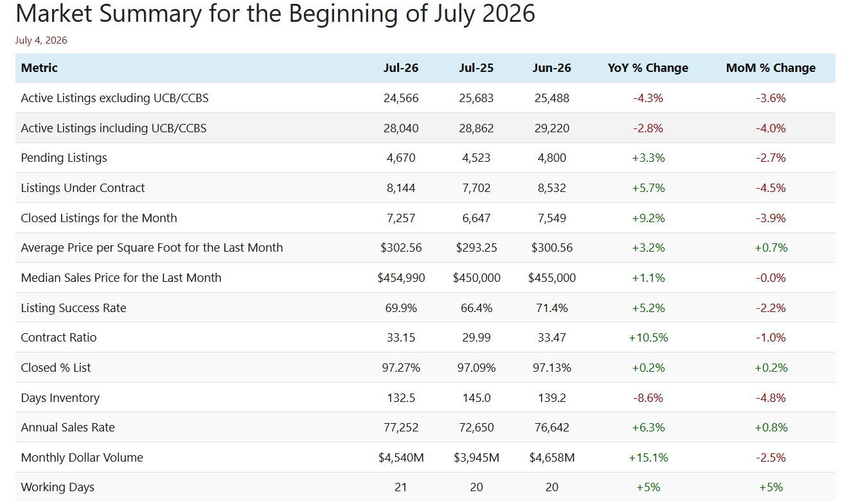Click the Pending Listings row label

tap(64, 158)
